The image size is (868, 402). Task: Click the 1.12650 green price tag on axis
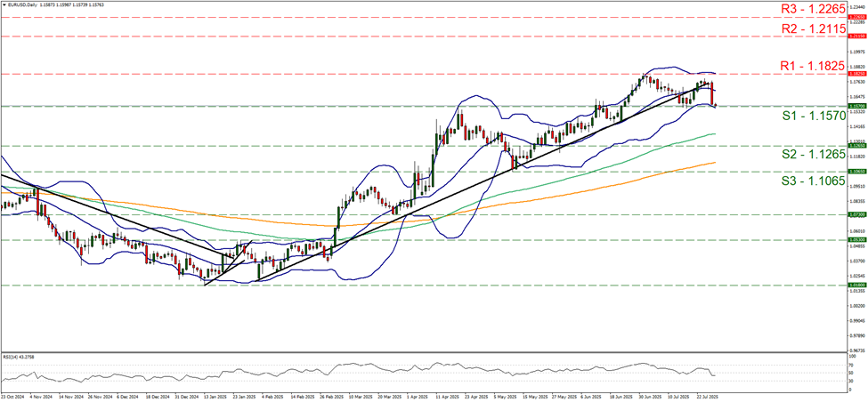[856, 146]
